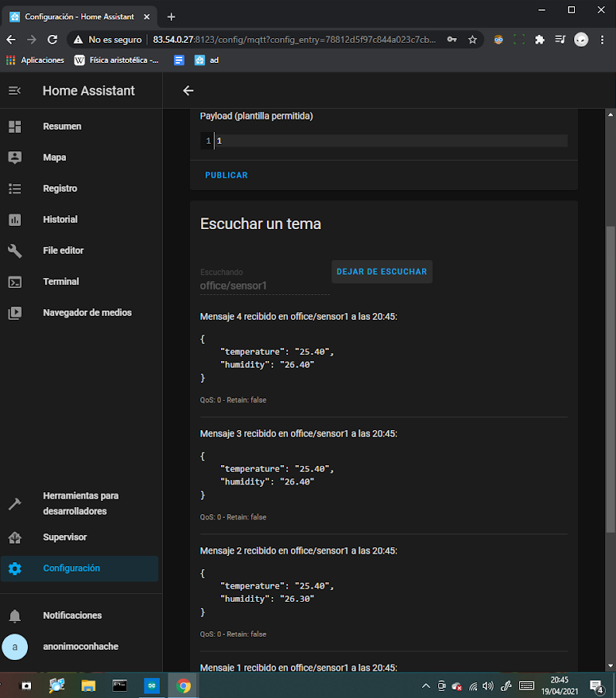Open Herramientas para desarrolladores

coord(80,503)
